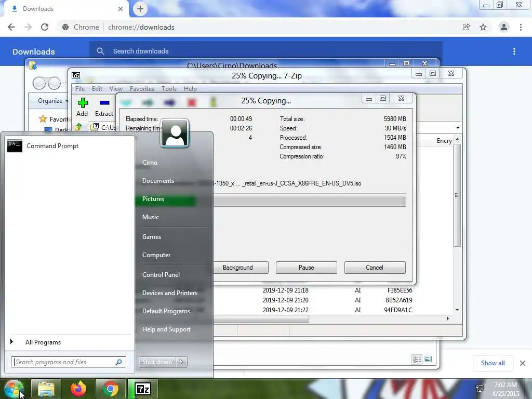Reload the Chrome downloads page
Image resolution: width=532 pixels, height=399 pixels.
point(45,27)
